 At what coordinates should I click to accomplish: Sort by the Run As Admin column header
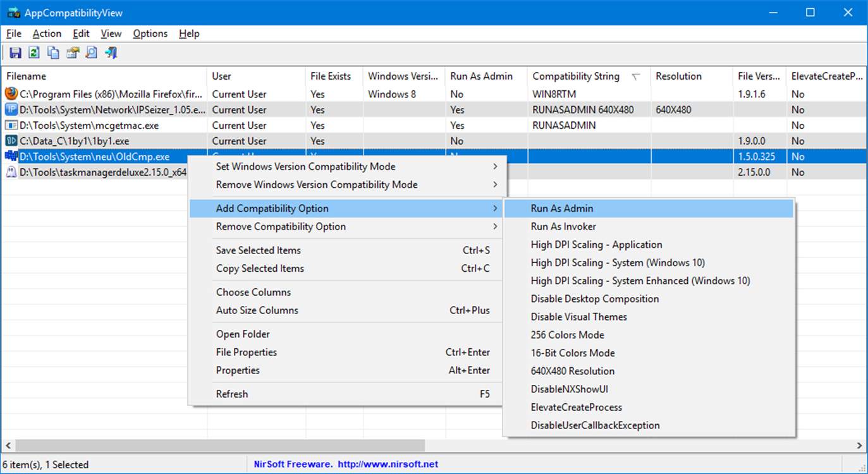coord(486,76)
